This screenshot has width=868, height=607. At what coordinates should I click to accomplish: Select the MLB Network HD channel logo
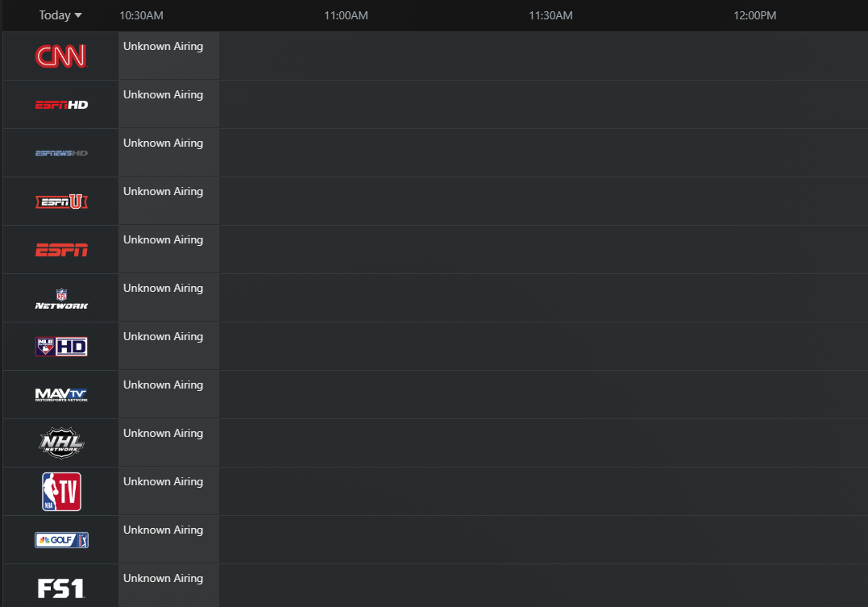click(x=61, y=347)
